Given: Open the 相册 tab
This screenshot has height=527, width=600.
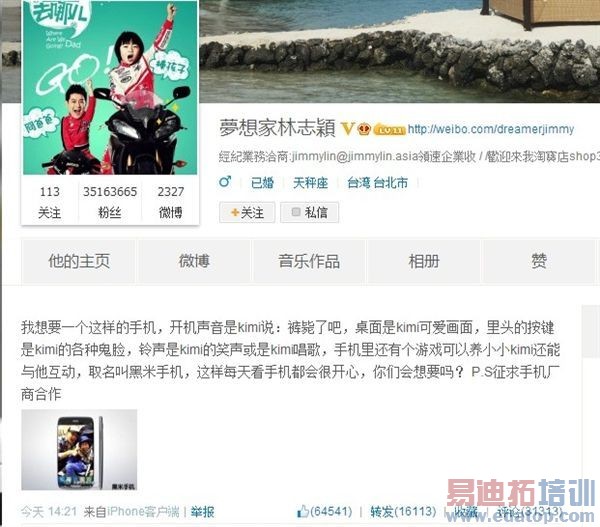Looking at the screenshot, I should 424,261.
